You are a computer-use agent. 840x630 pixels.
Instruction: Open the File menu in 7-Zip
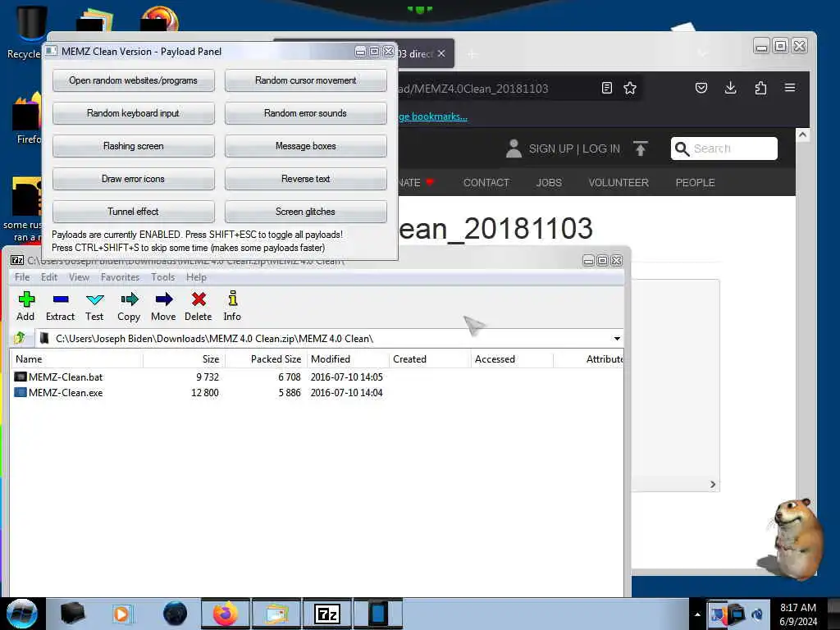point(22,277)
